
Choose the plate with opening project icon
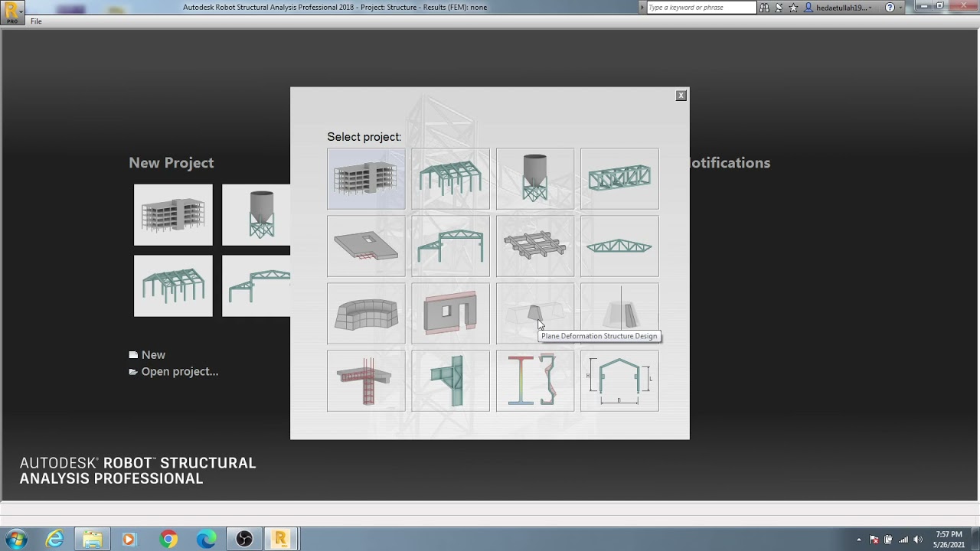pos(366,246)
